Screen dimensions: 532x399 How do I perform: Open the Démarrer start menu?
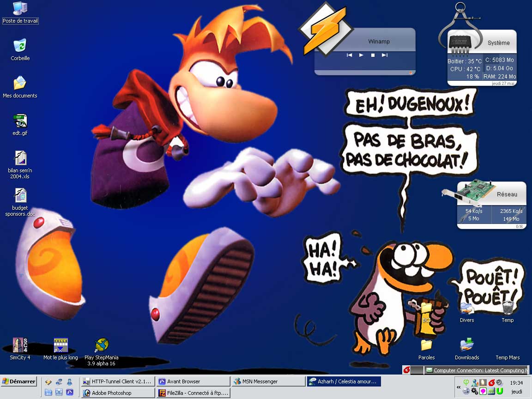(x=18, y=381)
